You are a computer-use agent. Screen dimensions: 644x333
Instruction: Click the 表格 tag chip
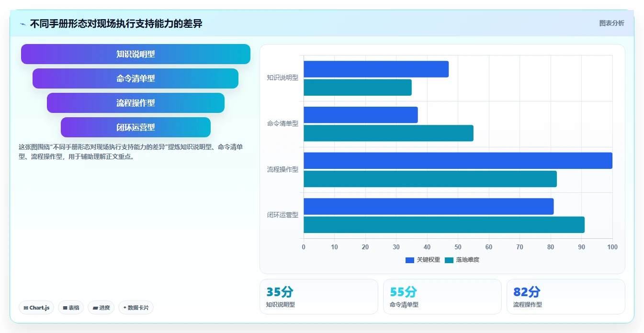pos(71,308)
